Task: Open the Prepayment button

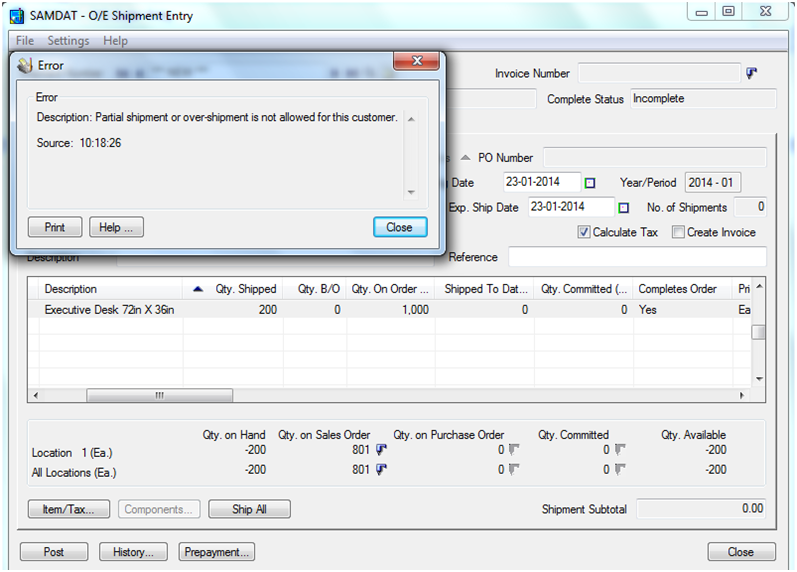Action: [217, 552]
